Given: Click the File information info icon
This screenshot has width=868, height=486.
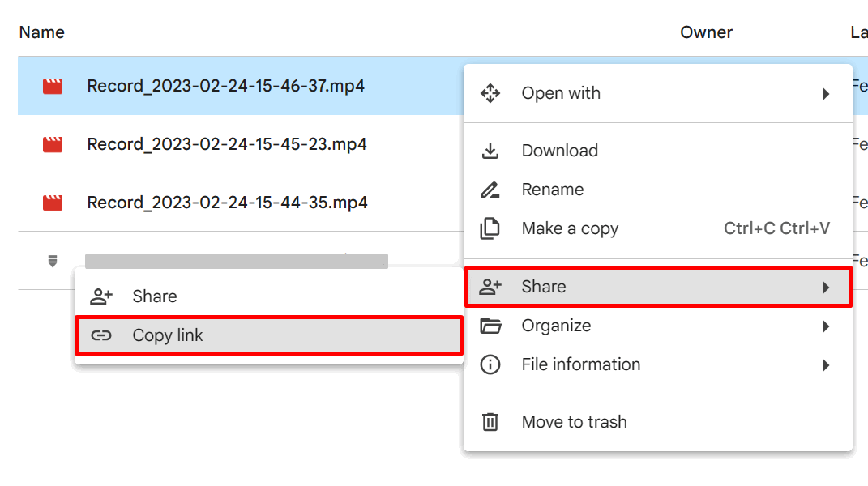Looking at the screenshot, I should click(490, 364).
